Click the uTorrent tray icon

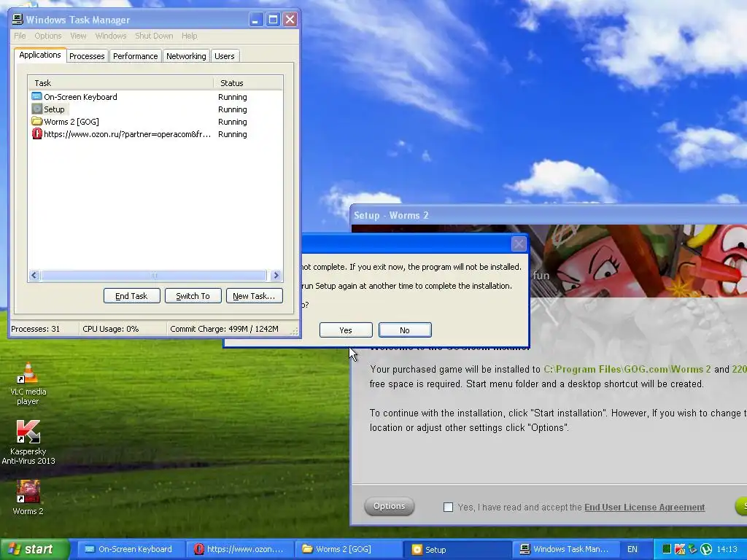point(706,549)
